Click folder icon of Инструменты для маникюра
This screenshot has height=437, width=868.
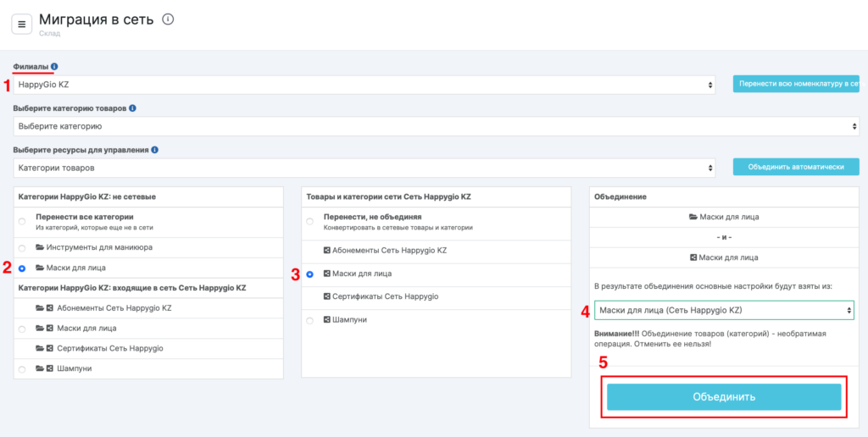pos(40,246)
